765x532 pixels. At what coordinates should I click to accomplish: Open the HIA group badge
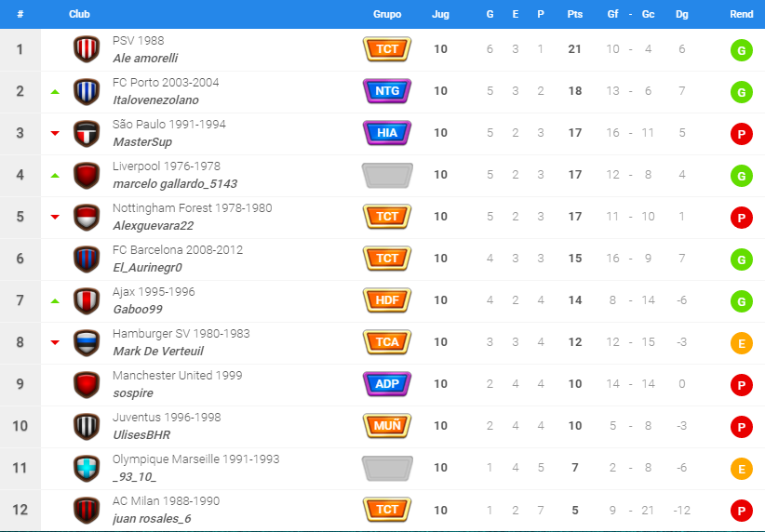(x=387, y=133)
